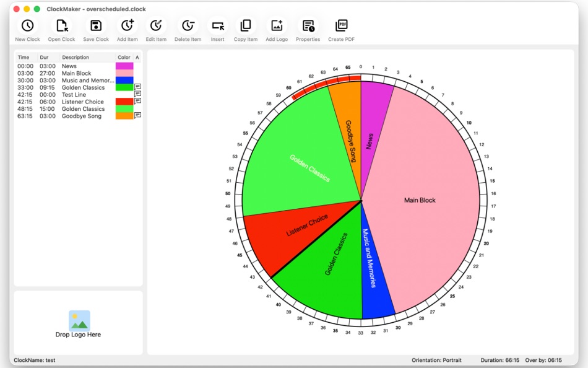Click the pink swatch for Main Block
The image size is (588, 368).
124,73
